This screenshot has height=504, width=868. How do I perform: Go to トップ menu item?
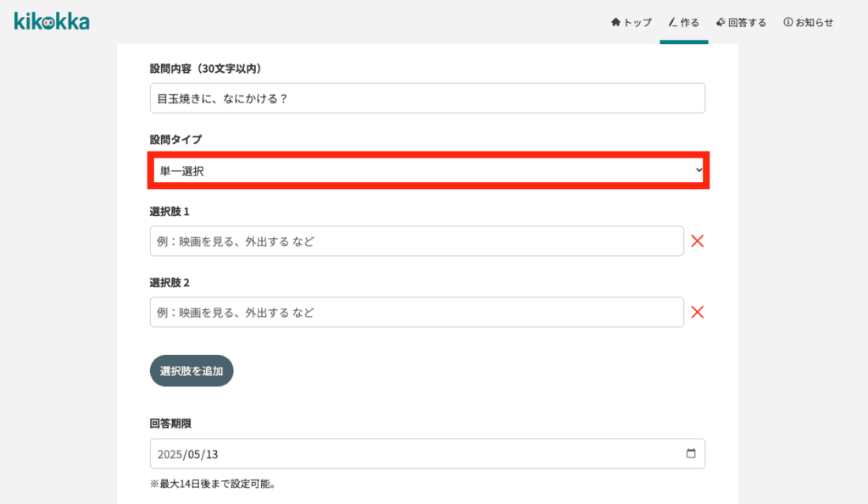coord(632,22)
